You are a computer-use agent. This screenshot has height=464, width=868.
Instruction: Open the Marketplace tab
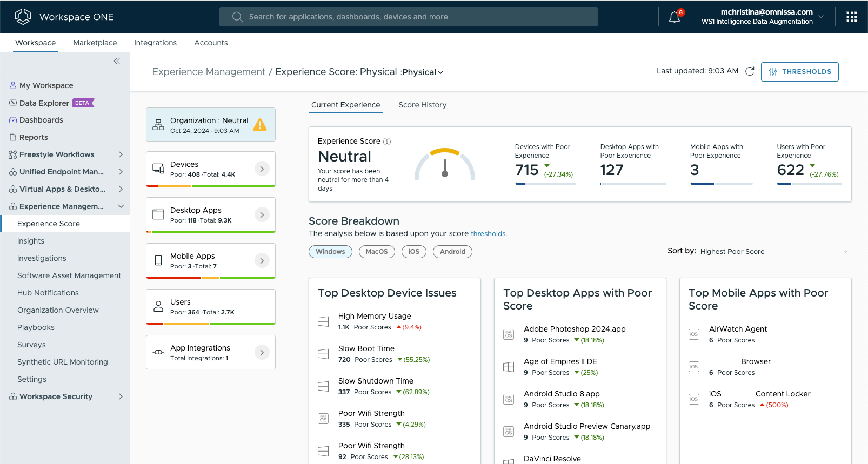pos(95,43)
